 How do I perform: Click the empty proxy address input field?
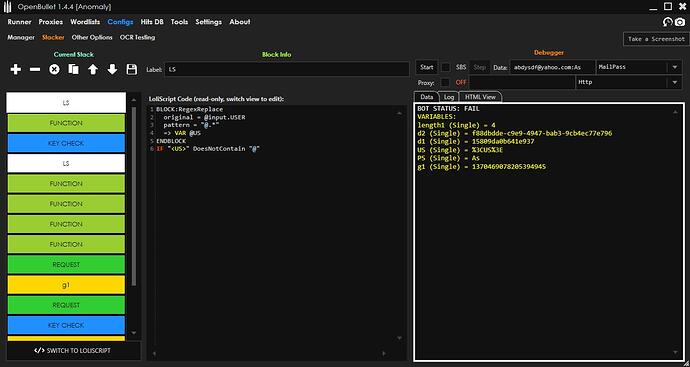click(522, 82)
